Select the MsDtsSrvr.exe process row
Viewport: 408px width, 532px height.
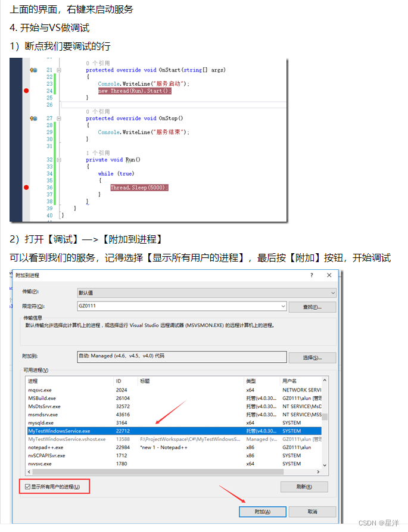174,406
